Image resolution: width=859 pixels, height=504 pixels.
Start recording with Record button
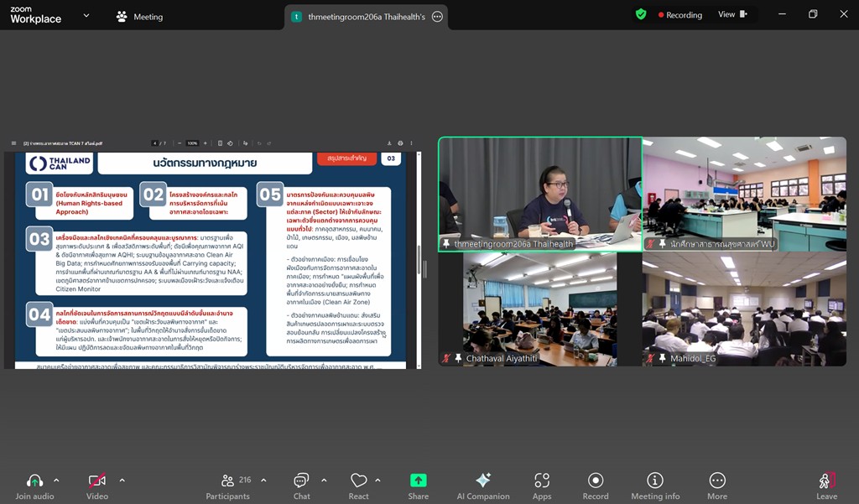596,486
